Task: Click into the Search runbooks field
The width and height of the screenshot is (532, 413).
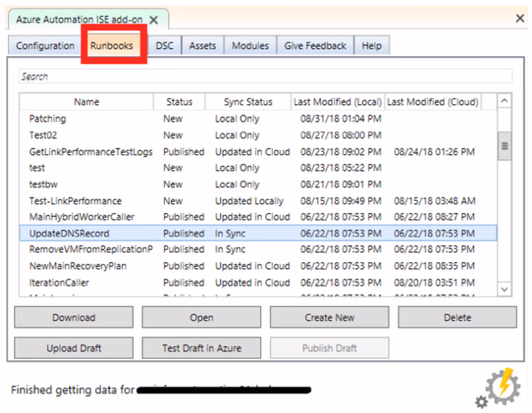Action: [x=265, y=76]
